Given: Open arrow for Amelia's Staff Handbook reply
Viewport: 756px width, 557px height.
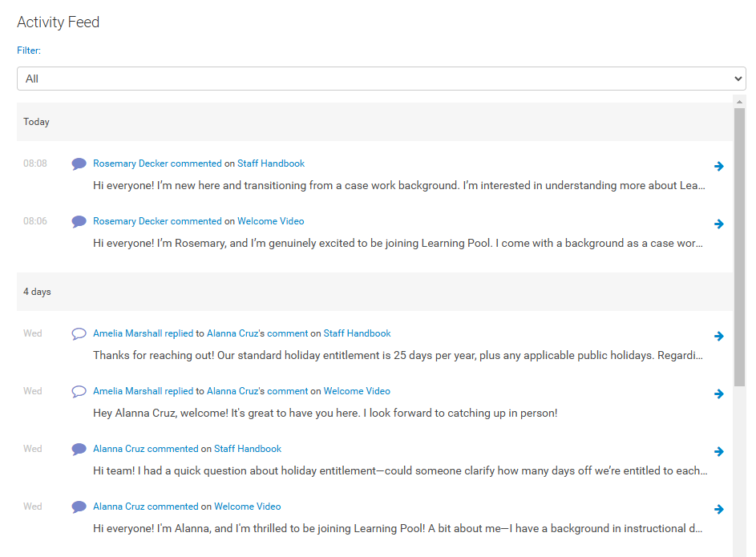Looking at the screenshot, I should coord(719,337).
